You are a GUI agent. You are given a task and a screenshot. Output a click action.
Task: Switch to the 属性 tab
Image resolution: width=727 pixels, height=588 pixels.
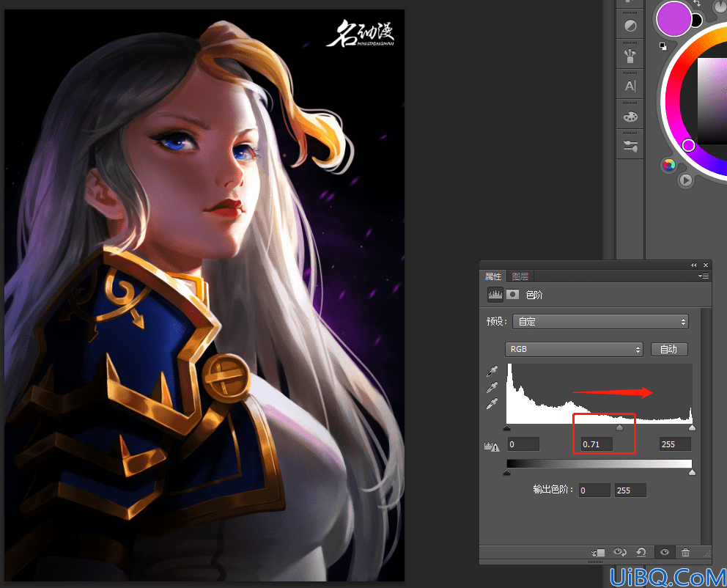(493, 276)
